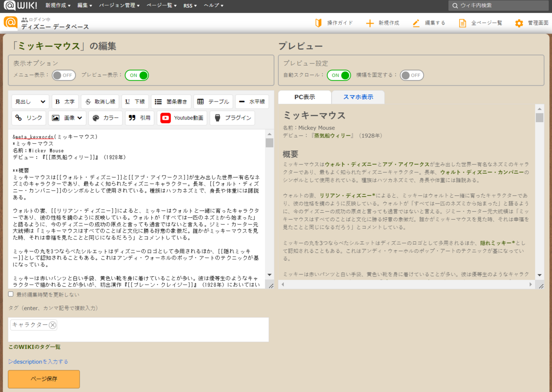Image resolution: width=552 pixels, height=392 pixels.
Task: Open the 見出し heading dropdown
Action: [x=30, y=102]
